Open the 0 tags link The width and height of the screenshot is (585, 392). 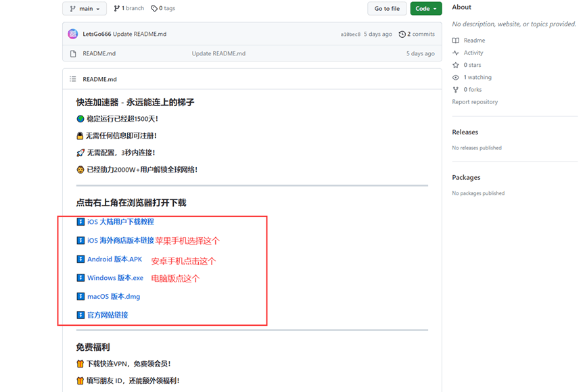coord(163,8)
